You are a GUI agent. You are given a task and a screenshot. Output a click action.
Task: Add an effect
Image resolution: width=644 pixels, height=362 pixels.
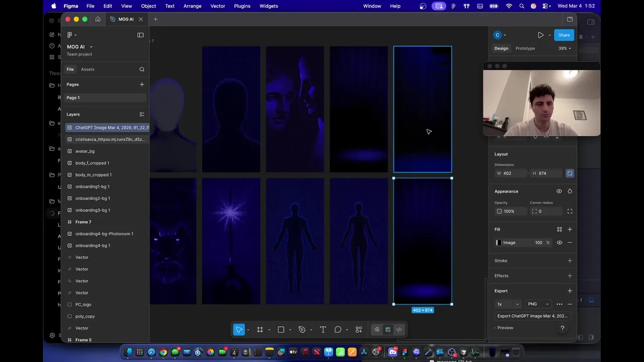[570, 276]
